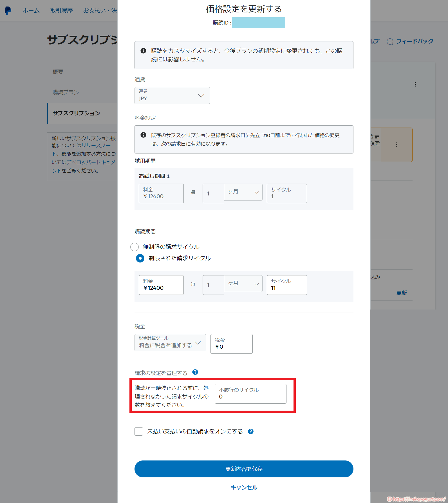Click フィードバック link
448x503 pixels.
tap(415, 41)
